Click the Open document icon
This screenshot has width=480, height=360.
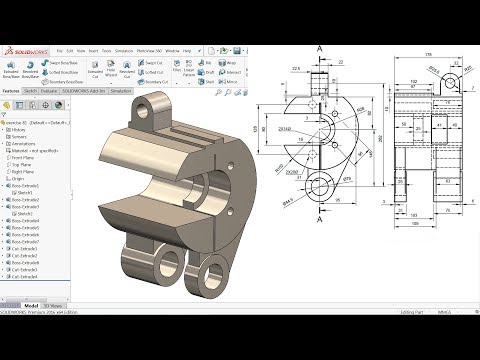pyautogui.click(x=224, y=51)
